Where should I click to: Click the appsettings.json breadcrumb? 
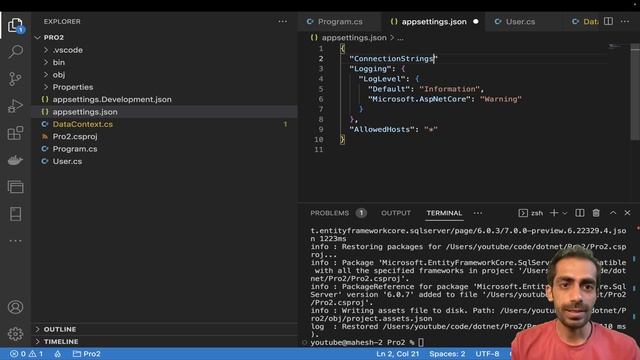click(x=353, y=38)
